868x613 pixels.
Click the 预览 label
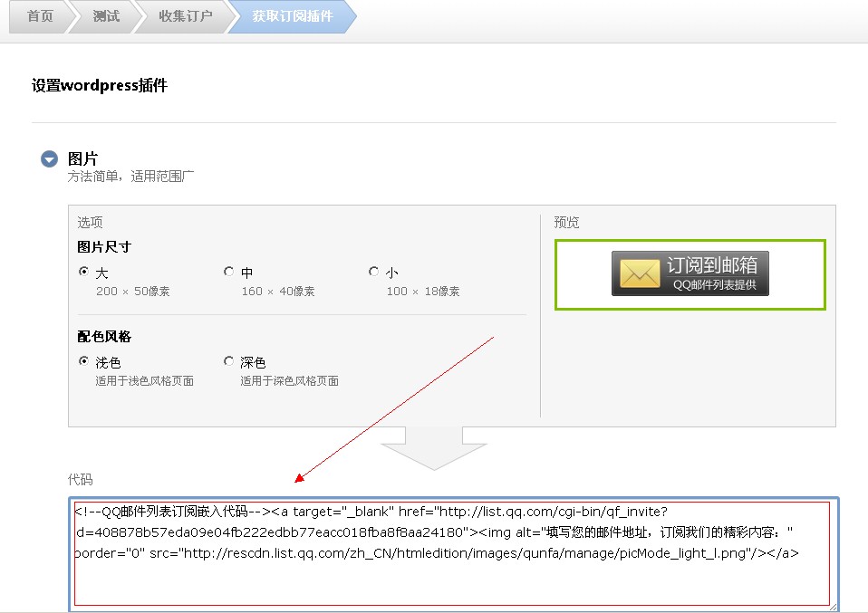[566, 223]
